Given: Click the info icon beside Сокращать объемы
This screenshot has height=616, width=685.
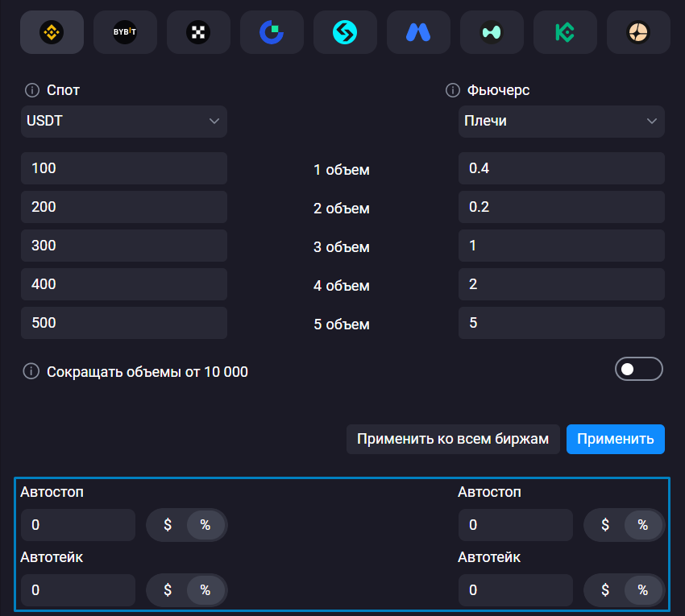Looking at the screenshot, I should (31, 371).
